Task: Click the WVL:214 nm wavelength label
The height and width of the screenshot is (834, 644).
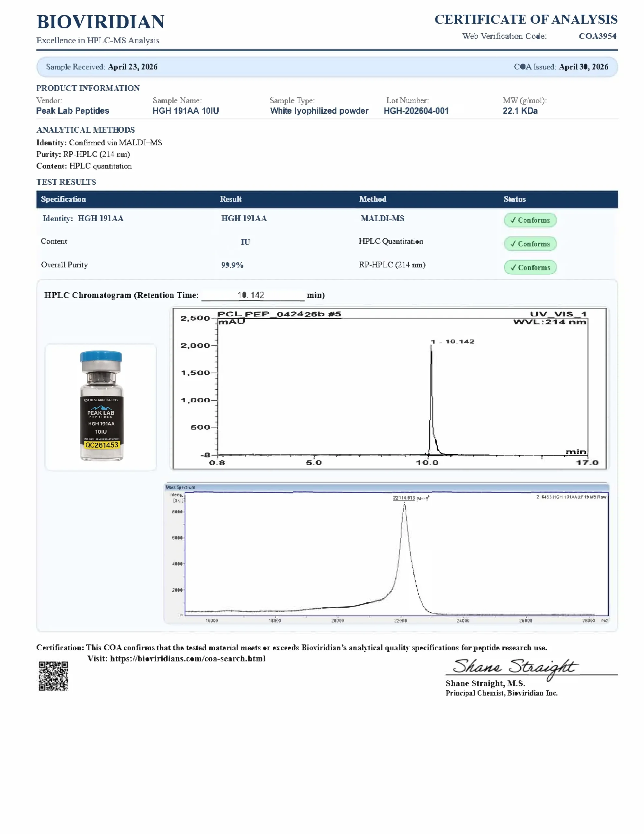Action: 549,322
